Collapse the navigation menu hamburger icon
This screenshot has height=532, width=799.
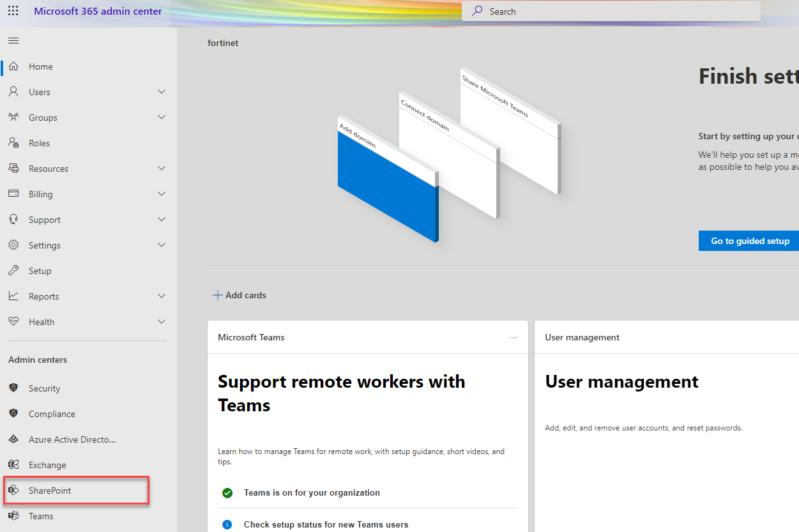coord(13,41)
